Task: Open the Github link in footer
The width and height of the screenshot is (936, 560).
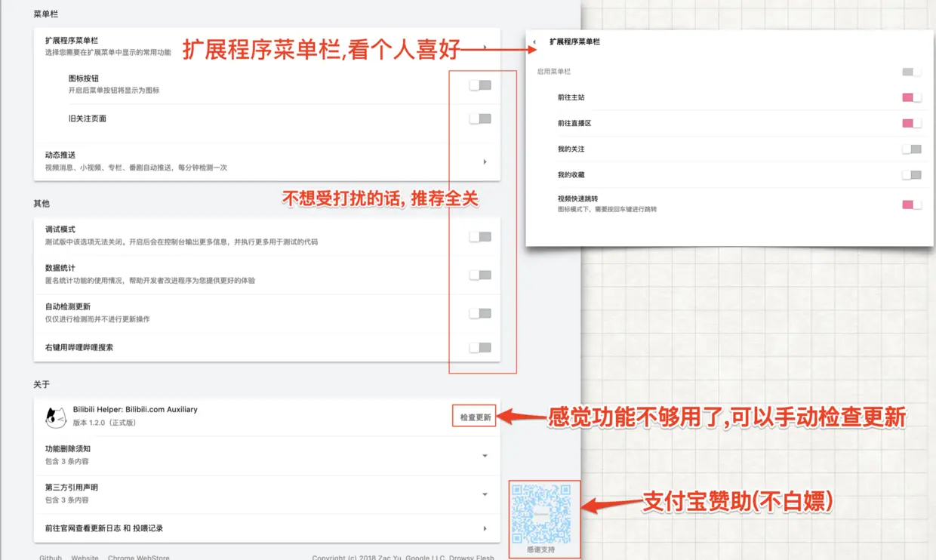Action: tap(51, 557)
